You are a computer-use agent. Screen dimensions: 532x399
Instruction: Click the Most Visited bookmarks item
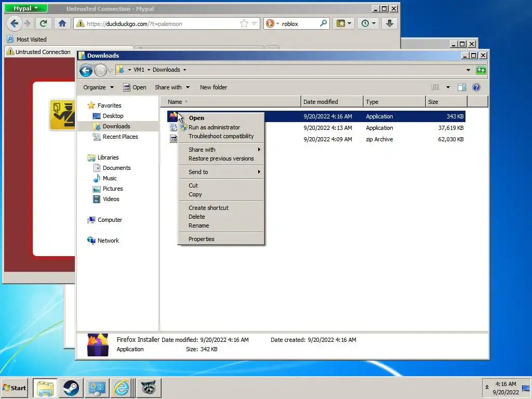click(x=27, y=39)
